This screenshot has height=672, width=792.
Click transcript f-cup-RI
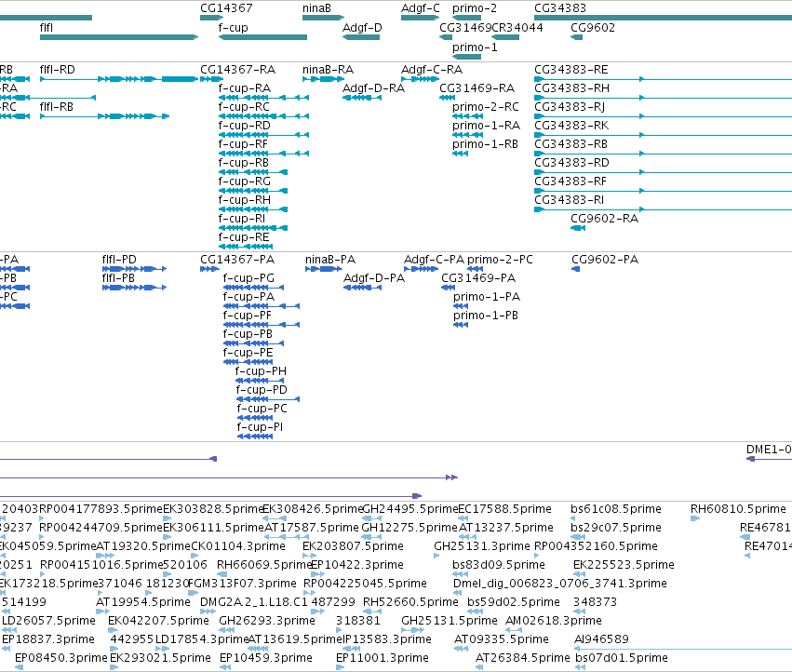tap(253, 228)
